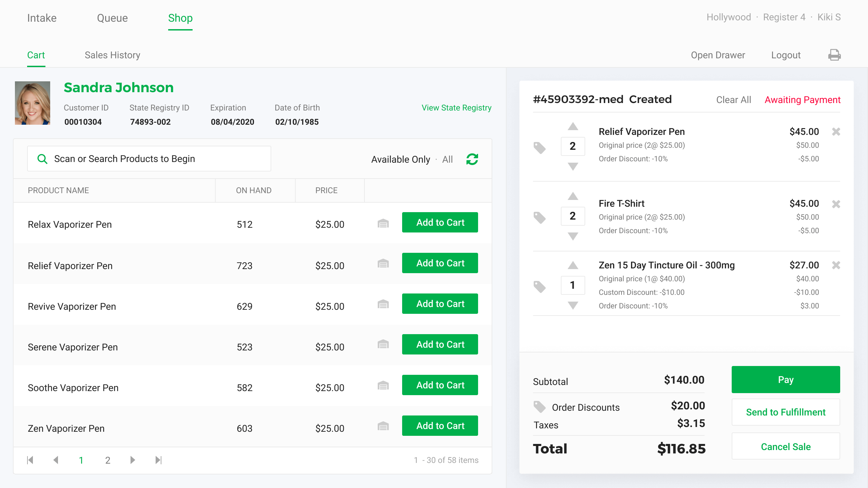Switch product filter to All
The height and width of the screenshot is (488, 868).
(447, 159)
